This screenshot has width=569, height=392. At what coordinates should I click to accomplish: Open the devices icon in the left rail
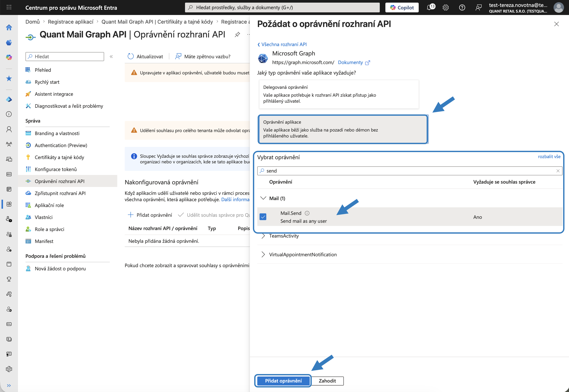pos(9,159)
